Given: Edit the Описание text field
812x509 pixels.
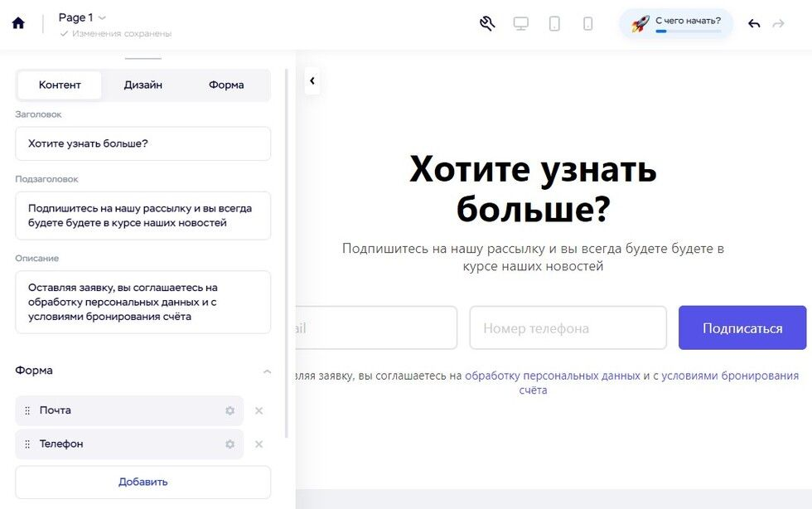Looking at the screenshot, I should point(143,303).
